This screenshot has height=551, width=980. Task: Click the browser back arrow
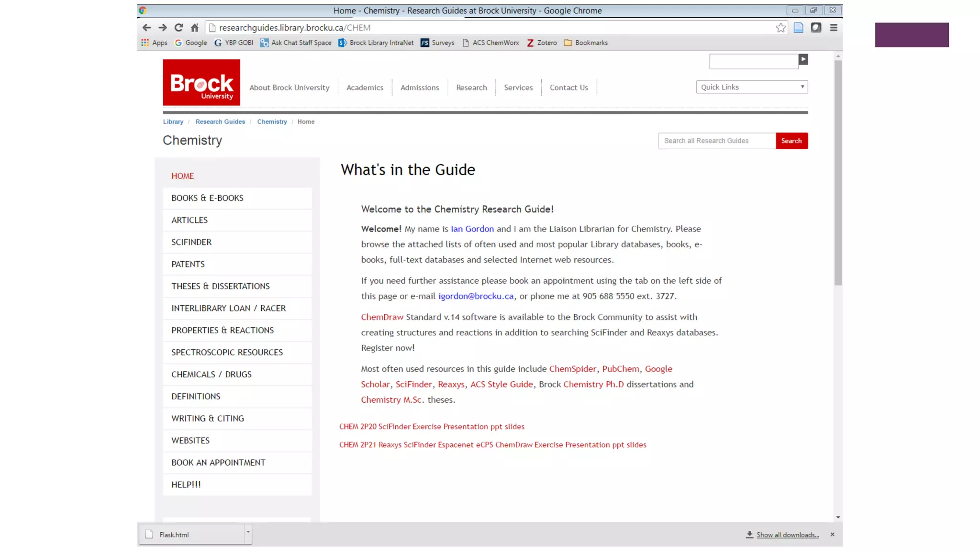pyautogui.click(x=146, y=28)
